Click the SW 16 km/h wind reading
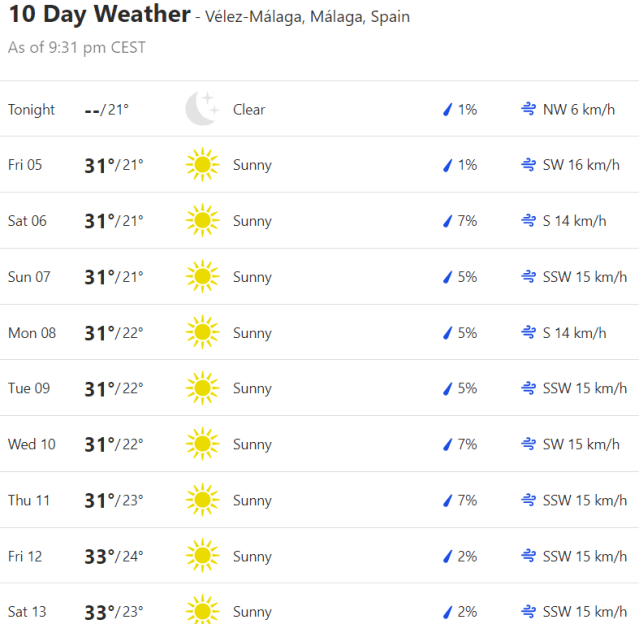The width and height of the screenshot is (639, 624). pyautogui.click(x=581, y=165)
